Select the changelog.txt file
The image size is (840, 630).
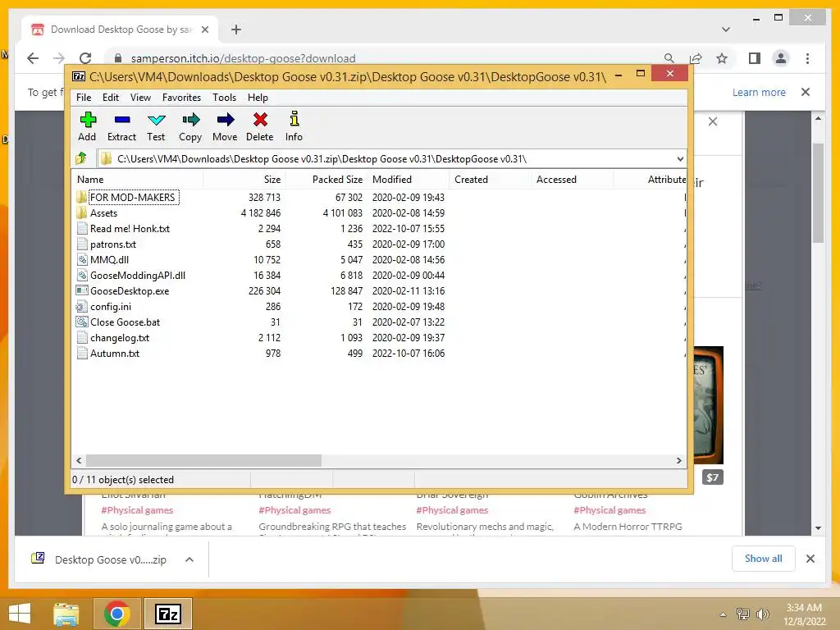click(x=120, y=338)
